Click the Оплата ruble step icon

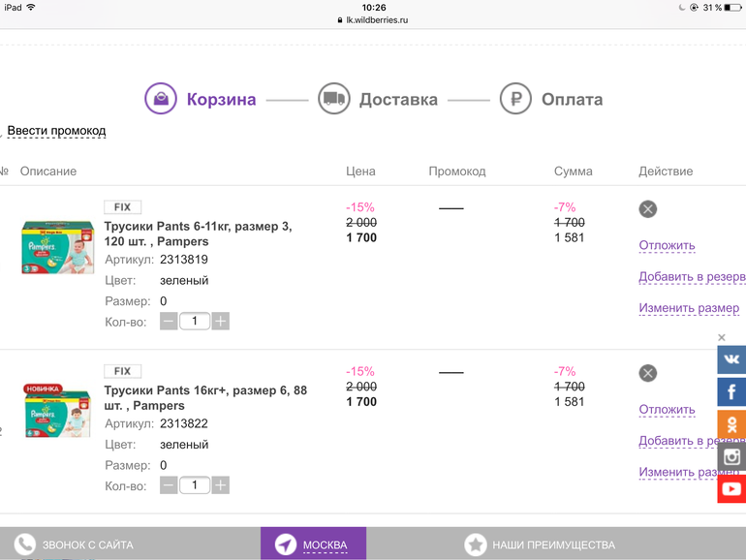click(515, 99)
